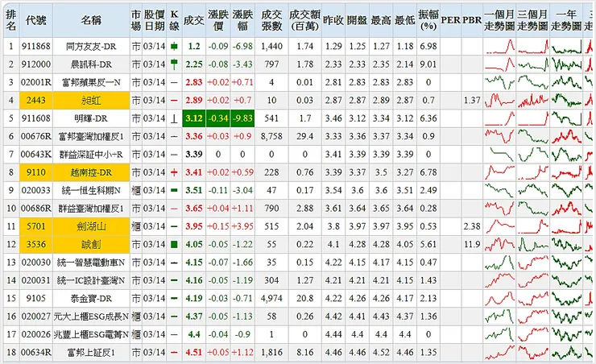Open stock link 同方友友-DR
This screenshot has height=364, width=596.
coord(91,47)
